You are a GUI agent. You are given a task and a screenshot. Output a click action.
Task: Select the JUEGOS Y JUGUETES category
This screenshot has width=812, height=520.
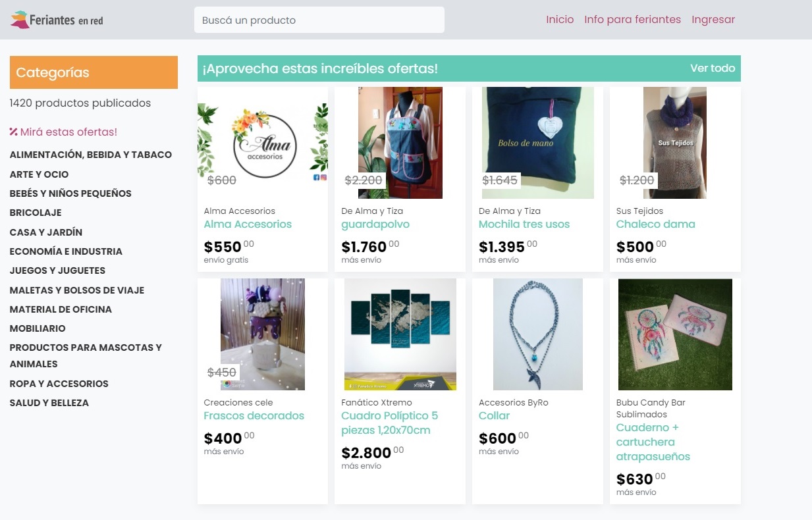(57, 271)
